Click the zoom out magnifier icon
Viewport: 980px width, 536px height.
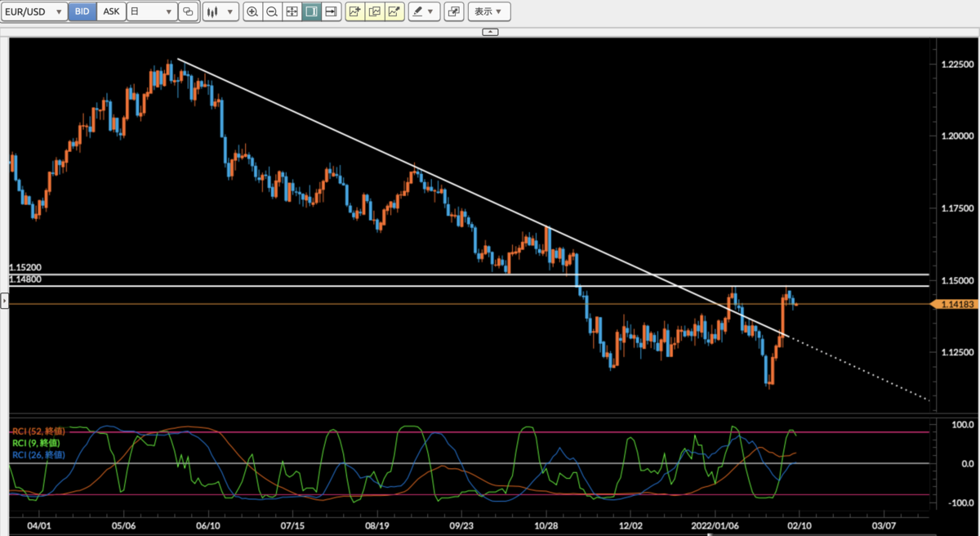click(272, 11)
